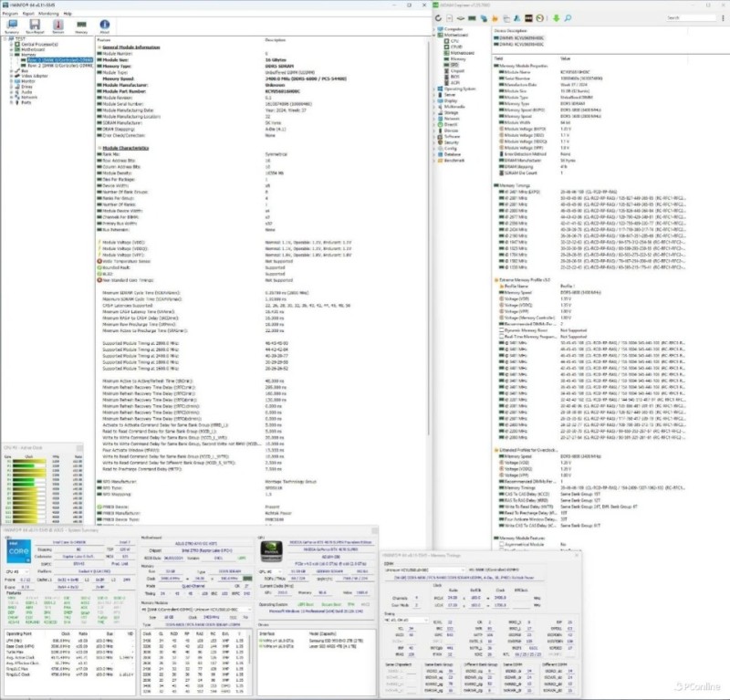730x700 pixels.
Task: Open the Monitoring menu in HWiNFO
Action: click(x=48, y=14)
